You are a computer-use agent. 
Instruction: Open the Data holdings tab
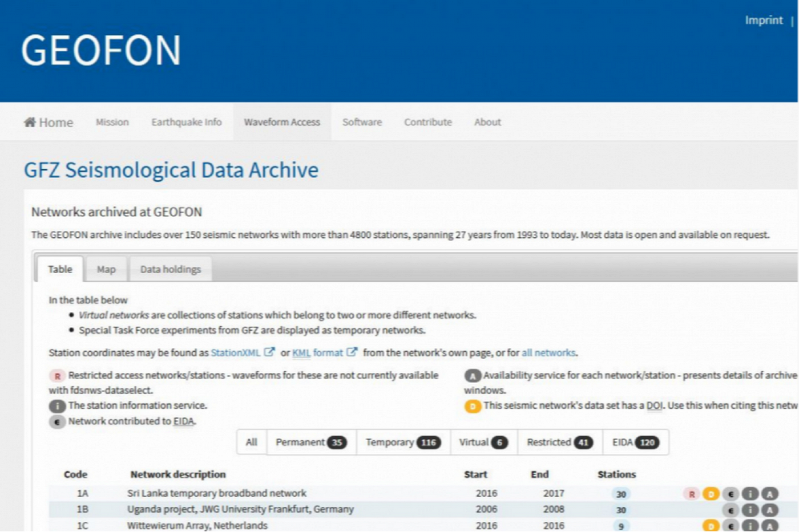(x=171, y=269)
